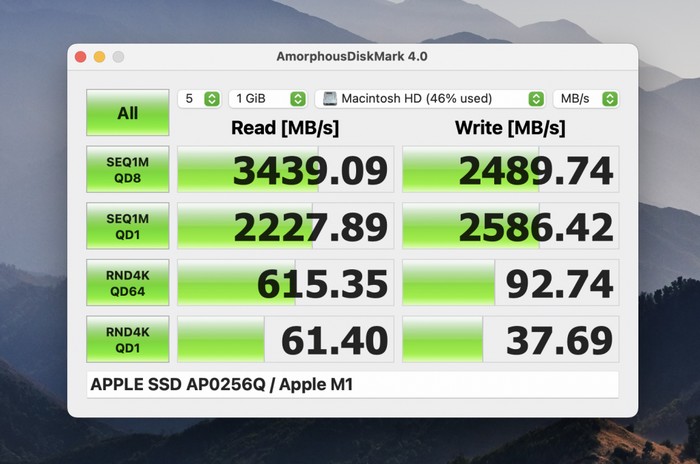Click the Write [MB/s] column header
The height and width of the screenshot is (464, 700).
tap(510, 128)
